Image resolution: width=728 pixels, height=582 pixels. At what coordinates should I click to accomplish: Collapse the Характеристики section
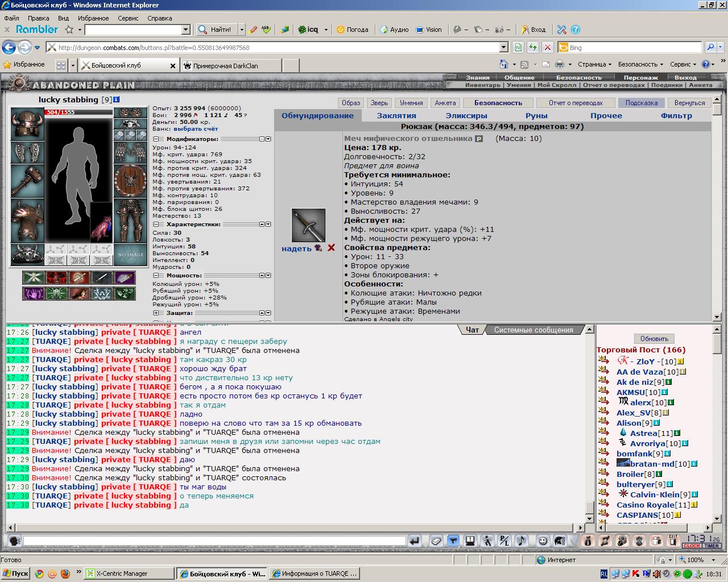[156, 225]
